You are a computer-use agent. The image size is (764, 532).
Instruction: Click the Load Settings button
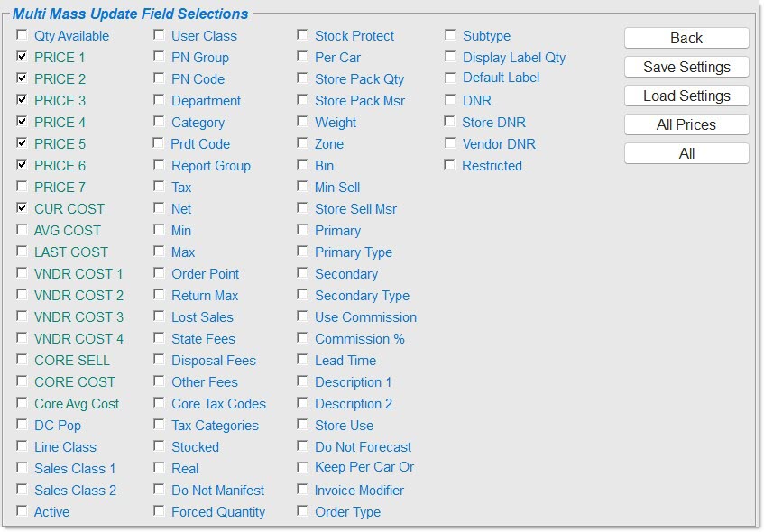coord(686,96)
